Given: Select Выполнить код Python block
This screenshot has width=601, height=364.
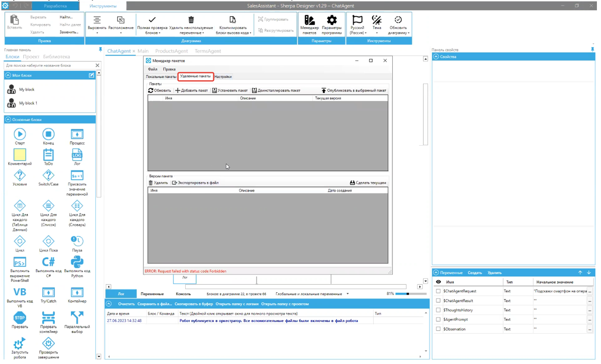Looking at the screenshot, I should pos(77,267).
